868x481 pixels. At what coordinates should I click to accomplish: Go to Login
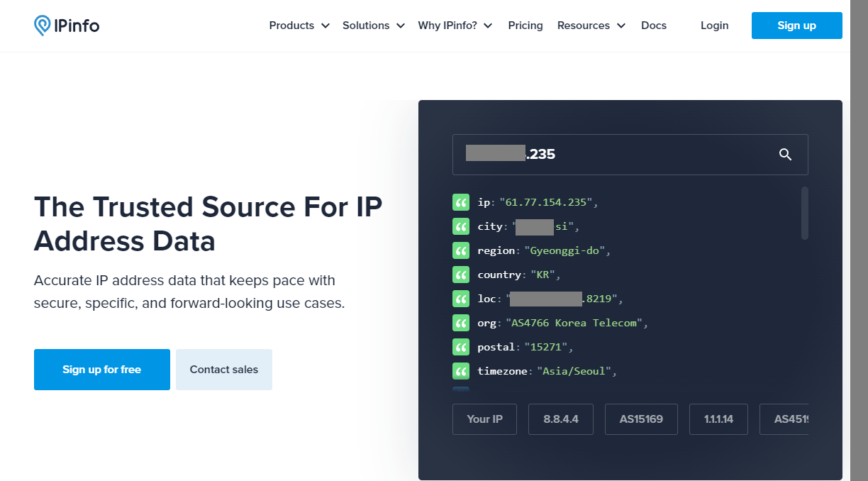(x=714, y=26)
